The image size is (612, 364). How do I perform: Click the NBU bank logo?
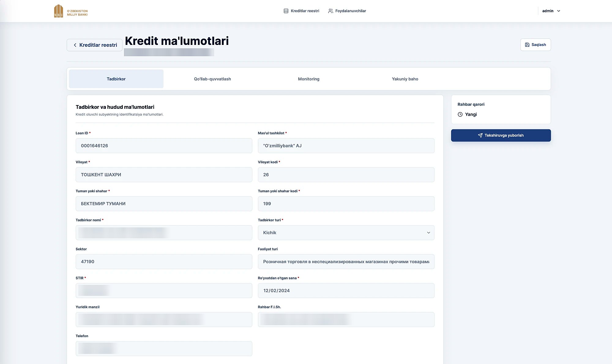(71, 11)
